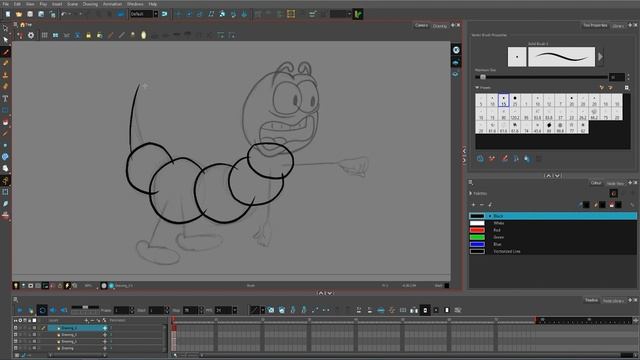Select the Red colour swatch
The image size is (640, 360).
tap(477, 230)
